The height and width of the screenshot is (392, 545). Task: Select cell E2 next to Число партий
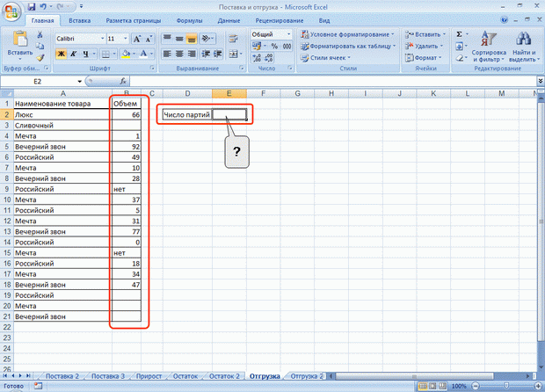pos(229,114)
